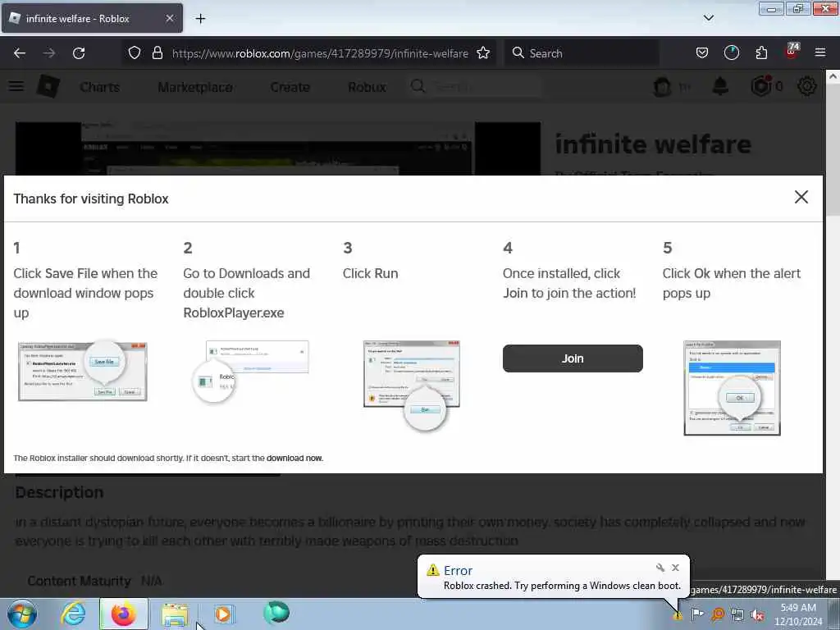Click the wrench icon in Error balloon
The height and width of the screenshot is (630, 840).
pyautogui.click(x=660, y=568)
